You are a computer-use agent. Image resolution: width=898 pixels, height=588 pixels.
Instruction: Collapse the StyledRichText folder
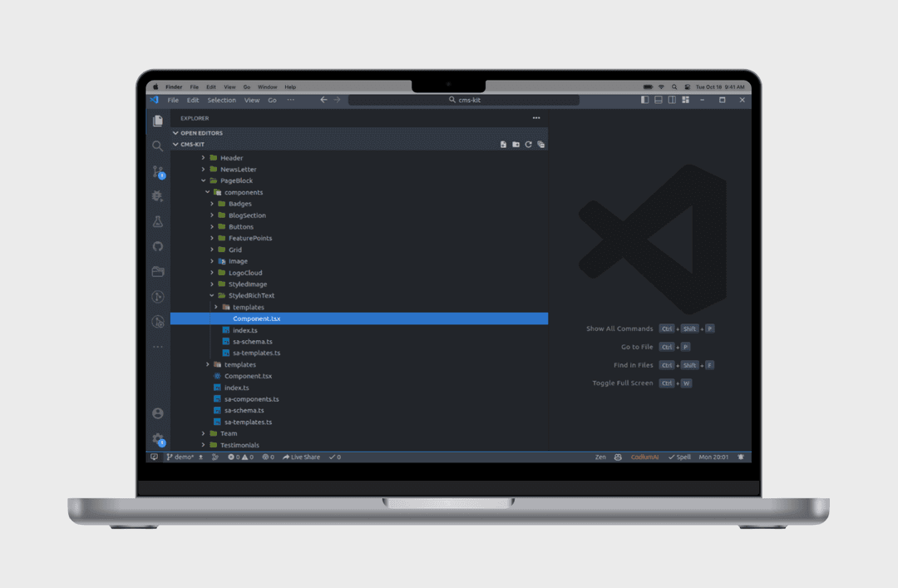pyautogui.click(x=359, y=295)
